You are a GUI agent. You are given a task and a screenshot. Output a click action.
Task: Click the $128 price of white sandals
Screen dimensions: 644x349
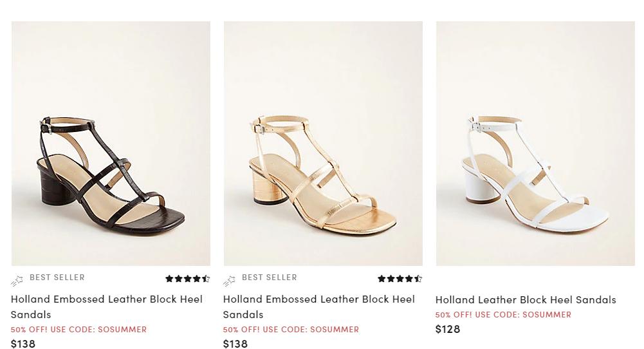coord(448,329)
